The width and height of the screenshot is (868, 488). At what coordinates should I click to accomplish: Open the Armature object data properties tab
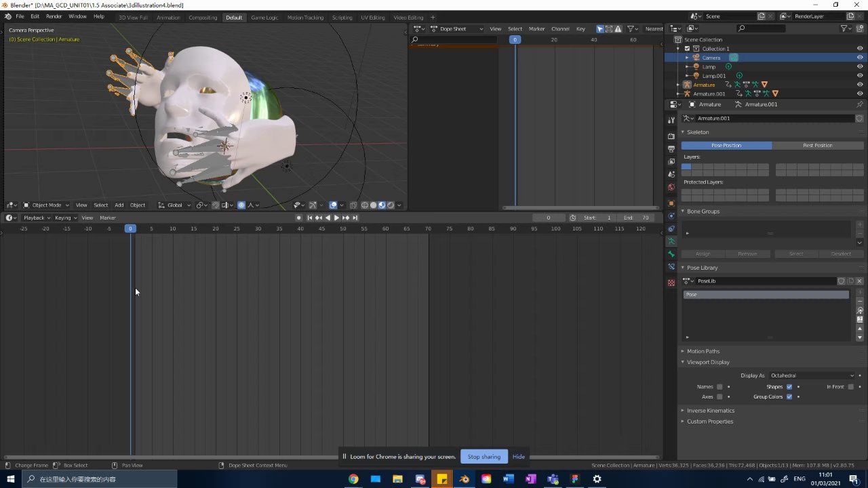click(671, 241)
